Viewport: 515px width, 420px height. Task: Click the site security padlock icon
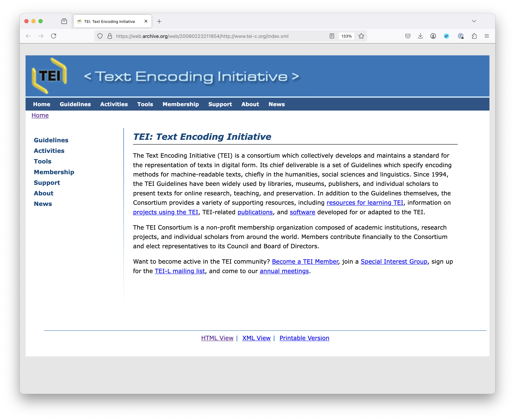tap(110, 36)
